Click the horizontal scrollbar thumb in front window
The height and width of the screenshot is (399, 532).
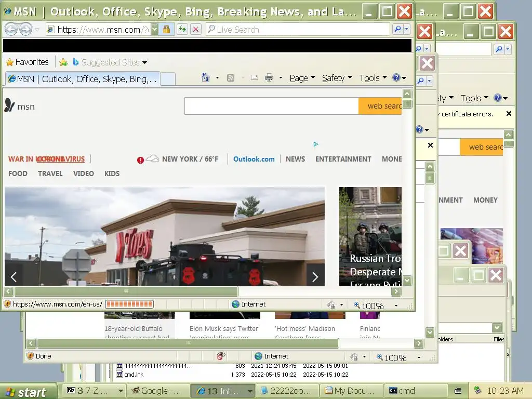[x=126, y=291]
